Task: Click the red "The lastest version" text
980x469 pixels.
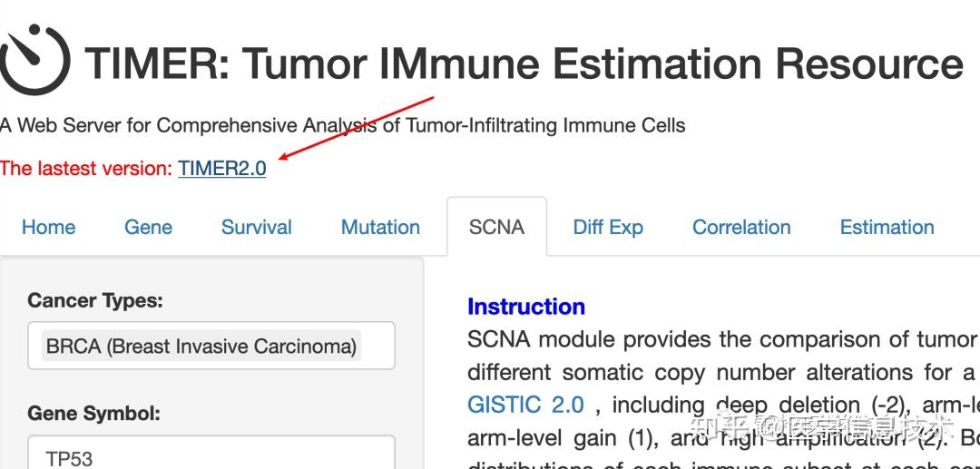Action: (86, 169)
